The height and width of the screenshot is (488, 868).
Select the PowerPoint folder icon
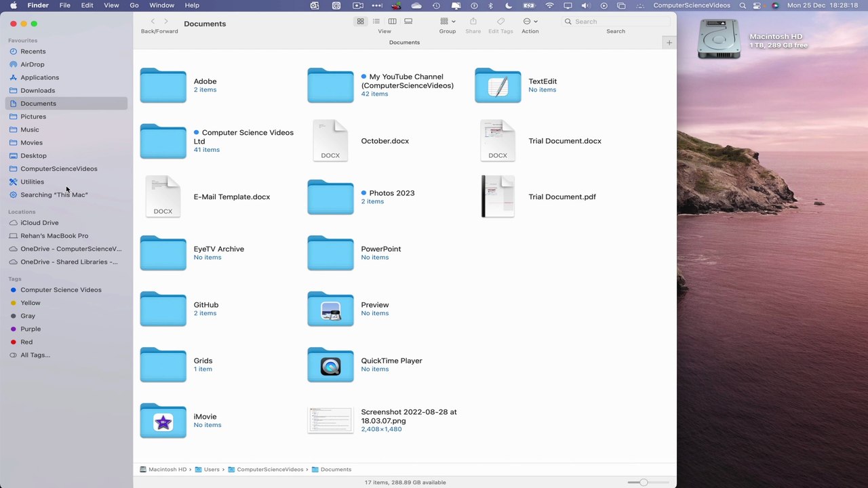point(330,253)
